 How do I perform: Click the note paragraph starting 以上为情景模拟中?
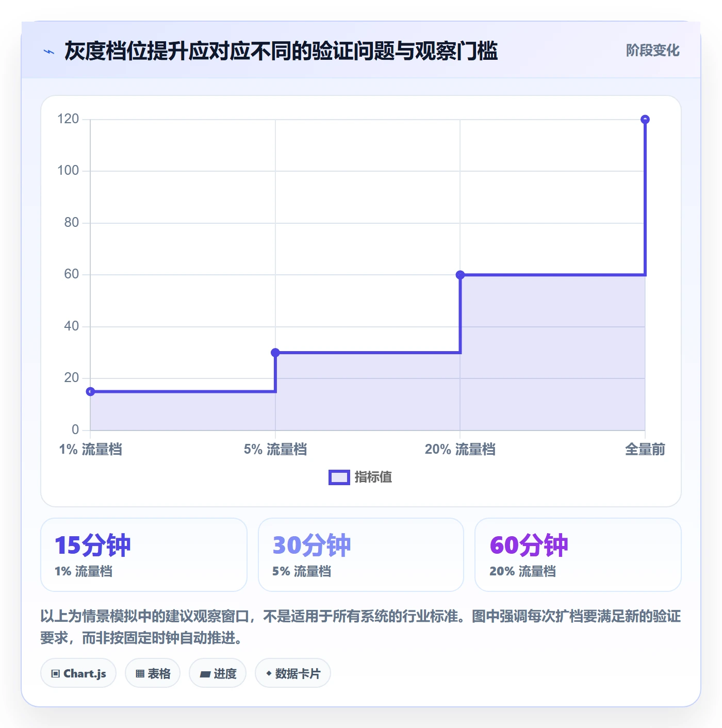pos(361,627)
